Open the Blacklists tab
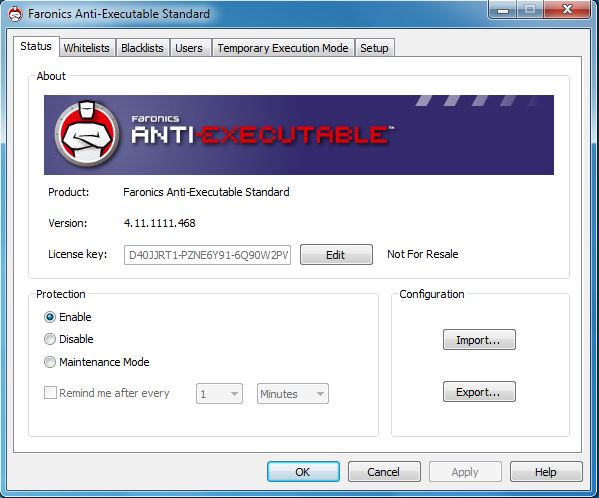599x498 pixels. [142, 48]
